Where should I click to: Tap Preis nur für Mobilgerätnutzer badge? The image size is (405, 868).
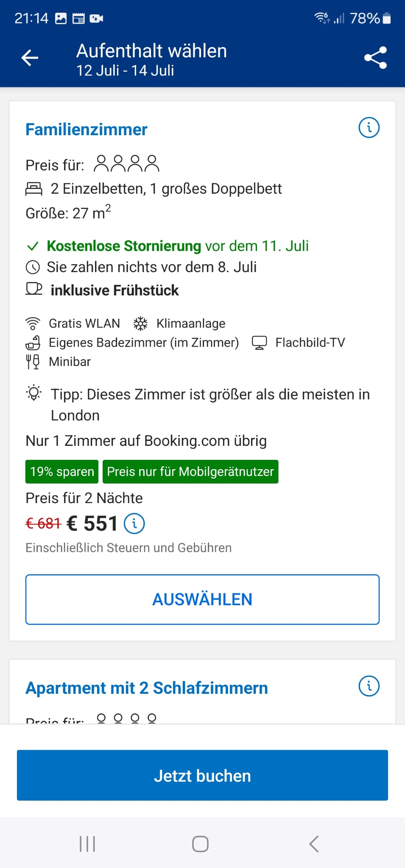pos(190,472)
